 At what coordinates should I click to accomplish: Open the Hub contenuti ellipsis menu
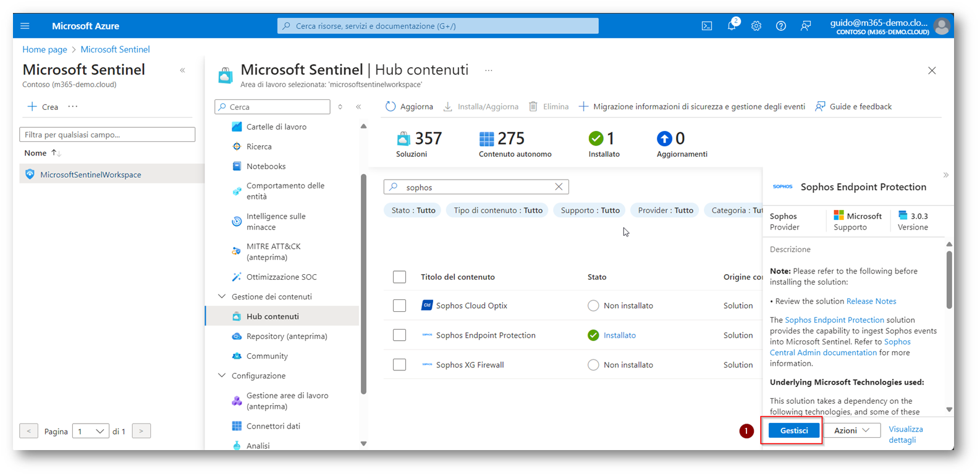coord(489,70)
